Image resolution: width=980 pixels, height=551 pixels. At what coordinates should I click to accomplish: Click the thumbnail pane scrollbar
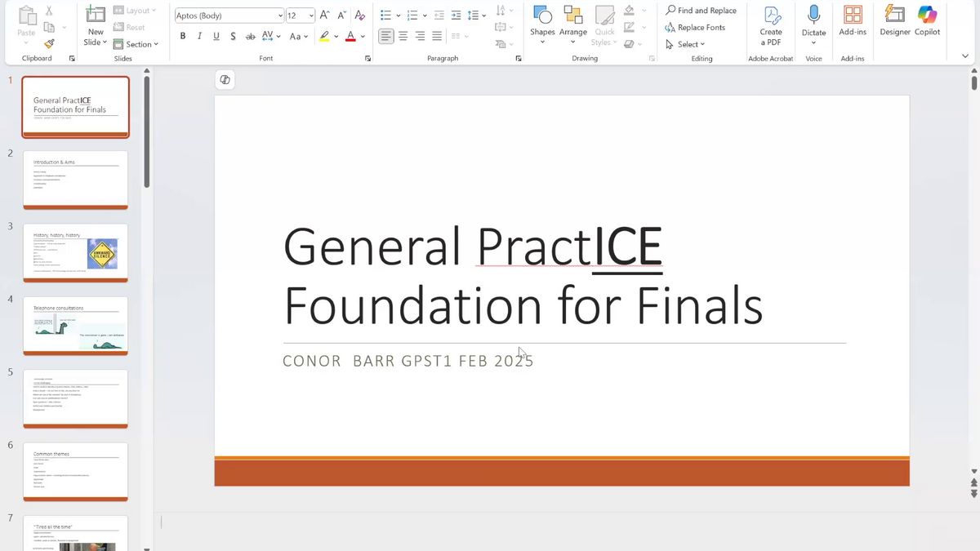(147, 131)
